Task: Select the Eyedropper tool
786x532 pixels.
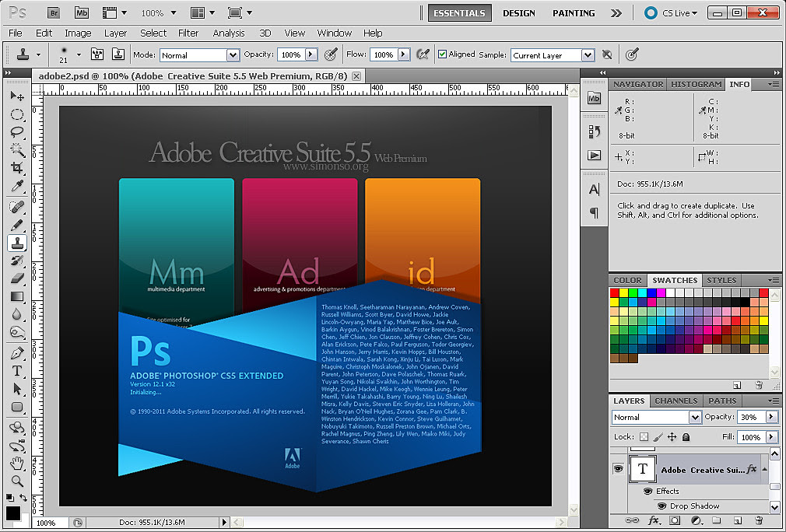Action: coord(17,187)
